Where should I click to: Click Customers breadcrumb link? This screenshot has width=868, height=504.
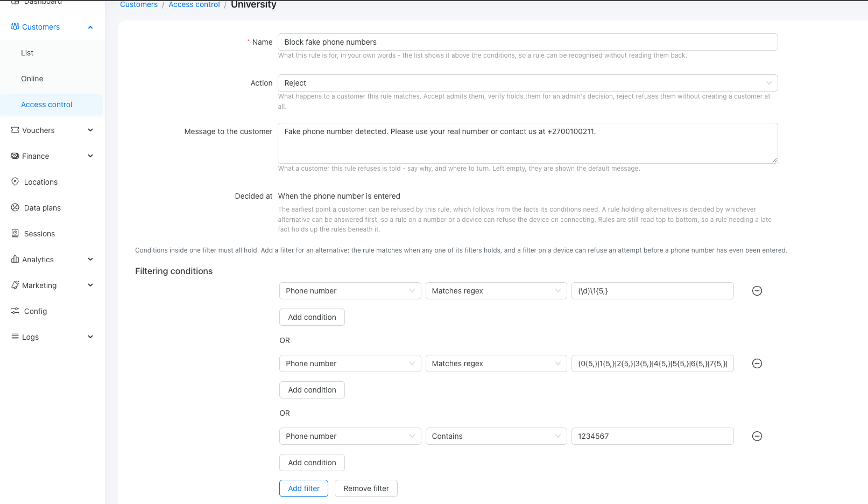[x=139, y=4]
